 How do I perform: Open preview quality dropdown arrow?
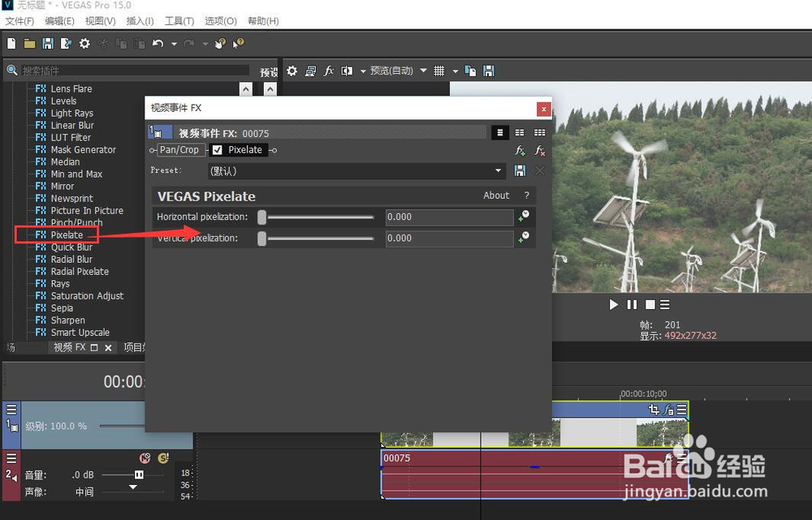(x=423, y=71)
